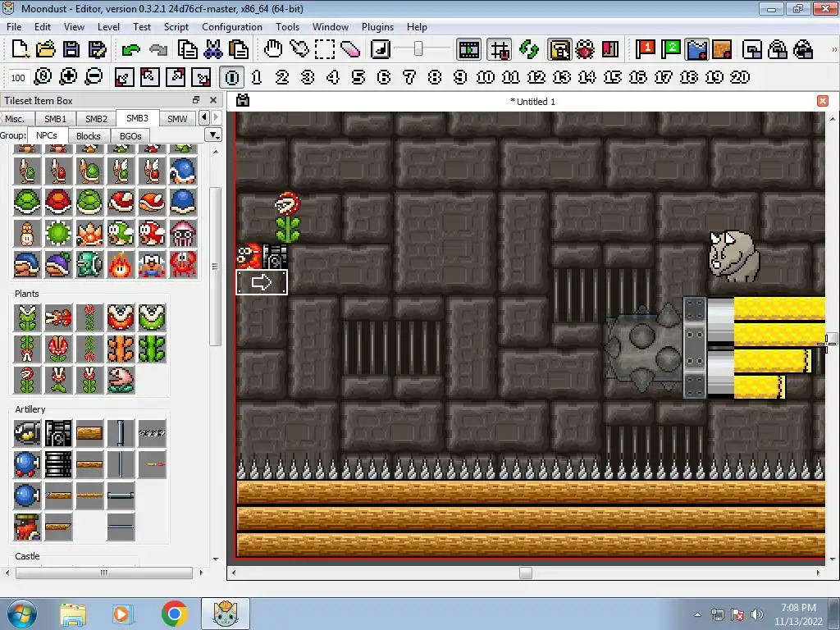The image size is (840, 630).
Task: Show next tileset tabs with right arrow
Action: tap(217, 117)
